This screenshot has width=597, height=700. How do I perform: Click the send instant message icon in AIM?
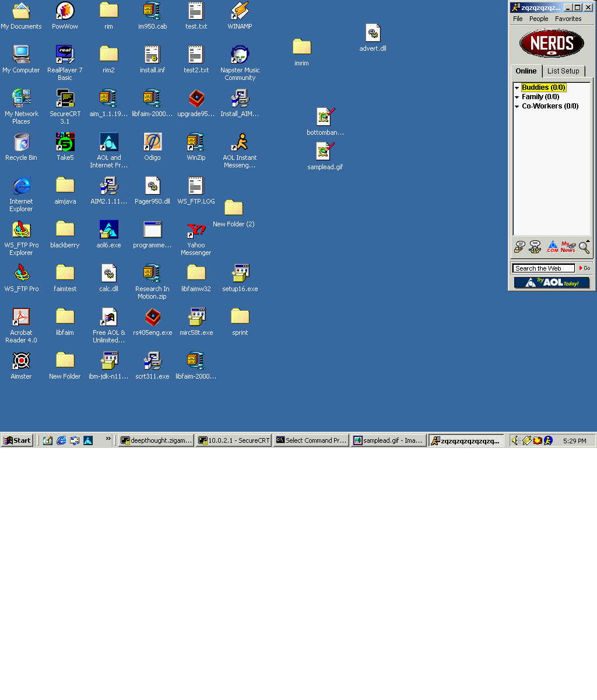(x=519, y=247)
